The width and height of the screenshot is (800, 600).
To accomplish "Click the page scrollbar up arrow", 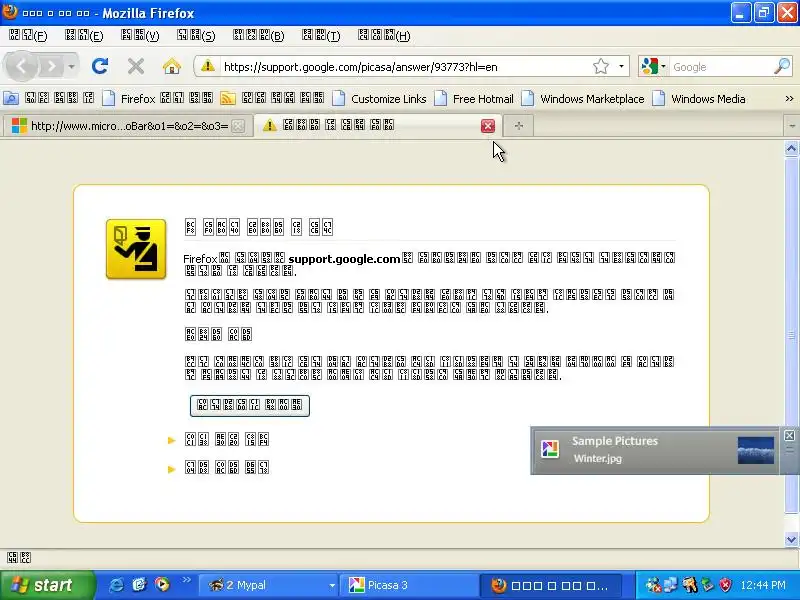I will [x=791, y=149].
